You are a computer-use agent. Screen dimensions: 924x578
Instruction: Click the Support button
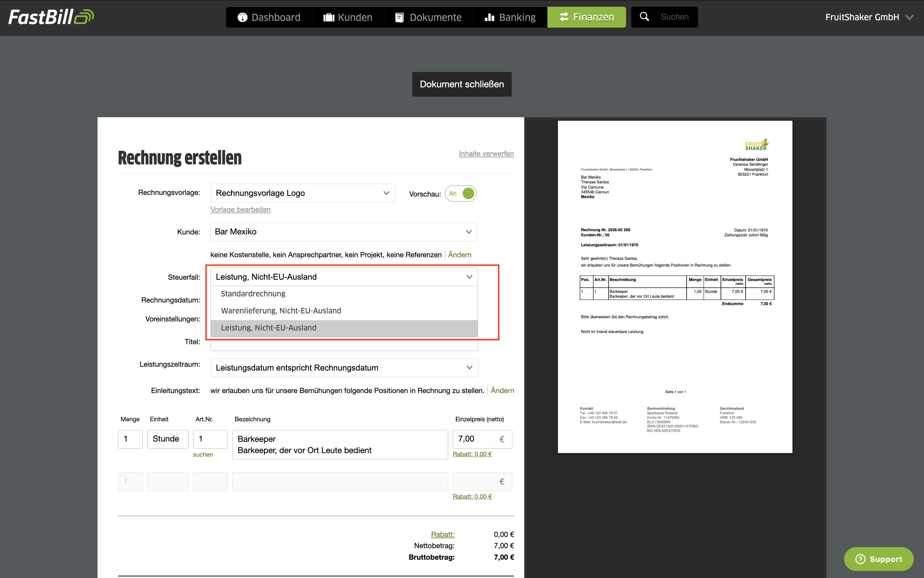pyautogui.click(x=878, y=559)
